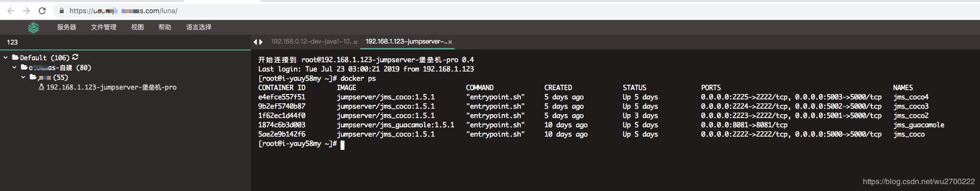
Task: Click container ID e4efce557f51
Action: coord(281,97)
